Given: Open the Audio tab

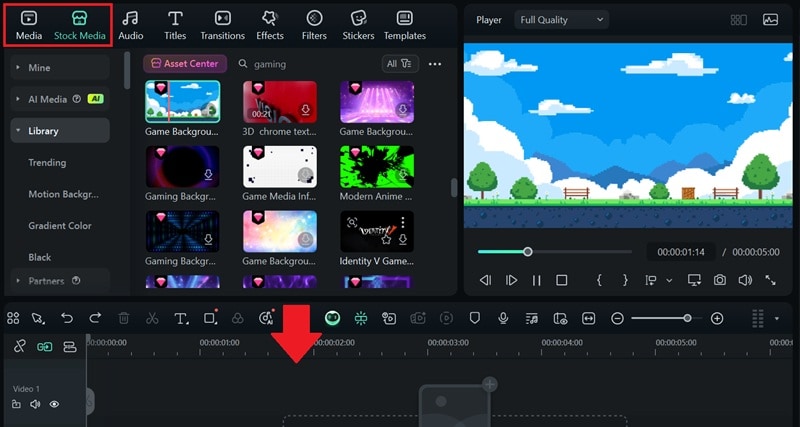Looking at the screenshot, I should (x=131, y=26).
